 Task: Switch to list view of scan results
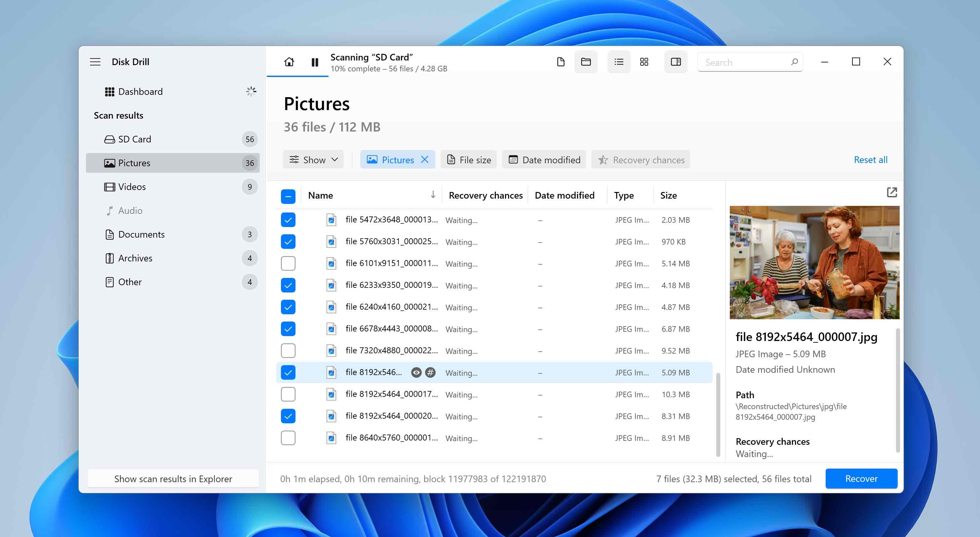pyautogui.click(x=619, y=61)
